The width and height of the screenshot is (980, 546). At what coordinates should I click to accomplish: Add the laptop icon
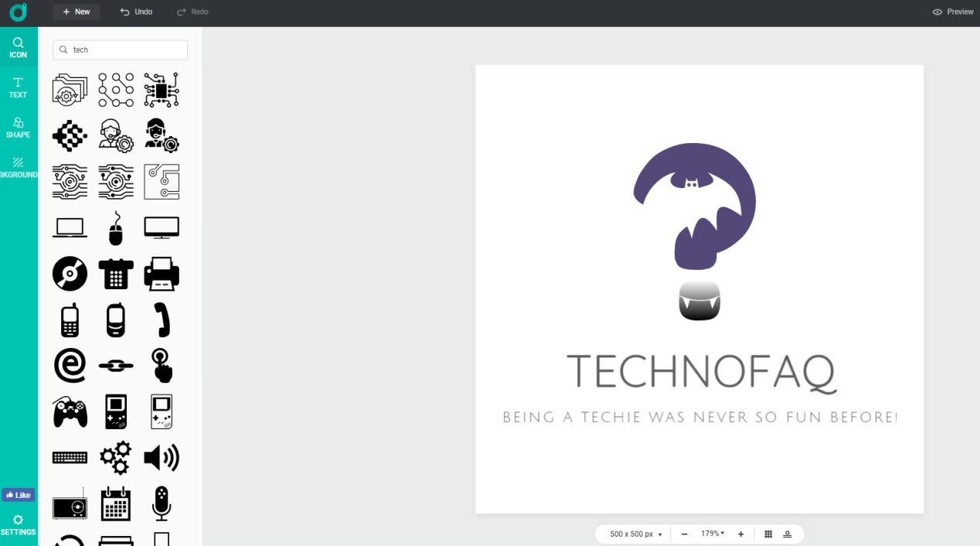[x=70, y=228]
